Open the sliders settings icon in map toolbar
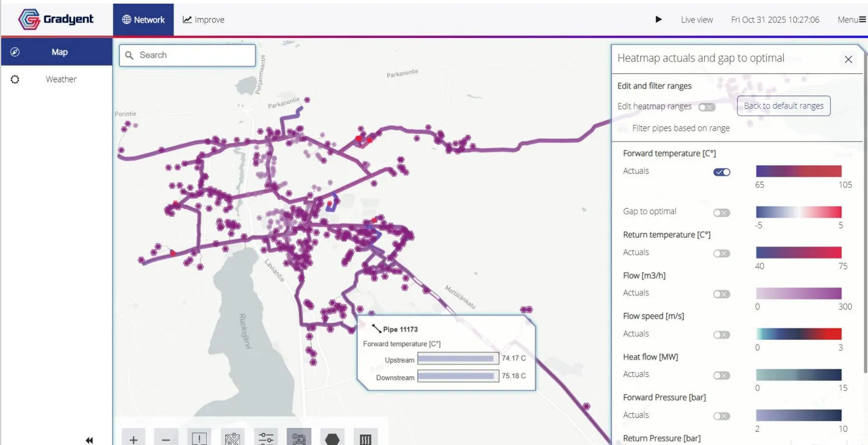This screenshot has width=868, height=445. click(x=266, y=438)
